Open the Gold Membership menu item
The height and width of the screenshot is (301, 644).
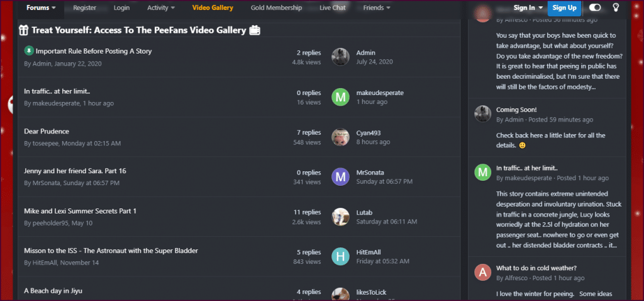coord(277,8)
